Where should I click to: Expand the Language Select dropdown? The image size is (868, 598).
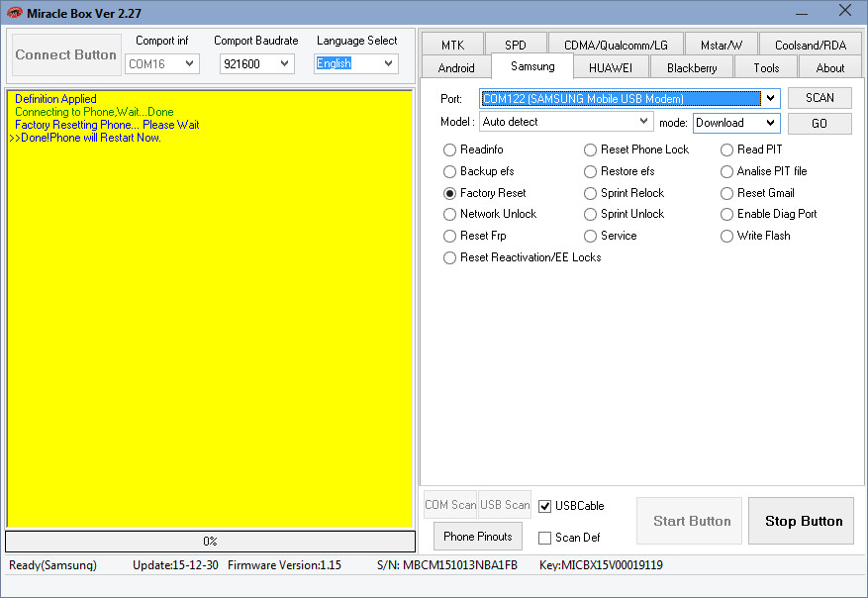[387, 63]
